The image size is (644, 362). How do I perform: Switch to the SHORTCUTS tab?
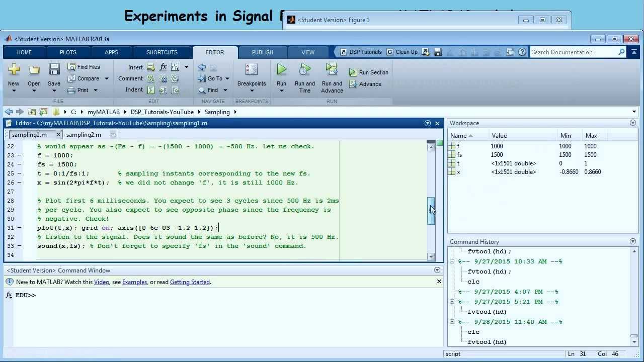(x=162, y=52)
